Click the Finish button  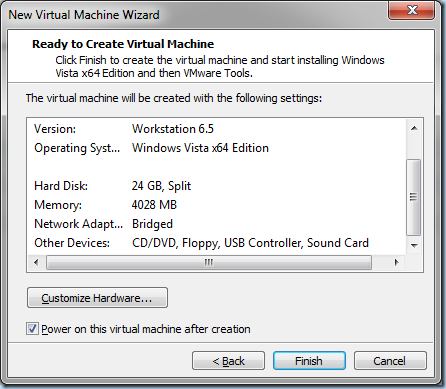[309, 361]
